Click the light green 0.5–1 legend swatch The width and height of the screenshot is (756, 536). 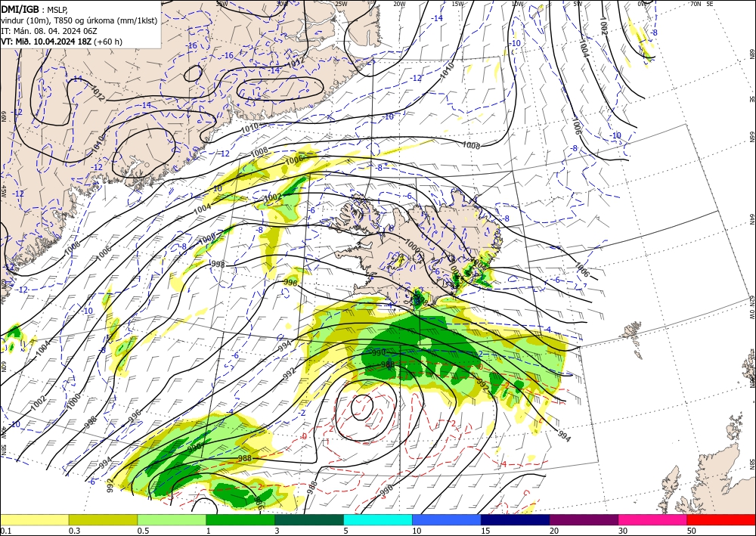(172, 519)
